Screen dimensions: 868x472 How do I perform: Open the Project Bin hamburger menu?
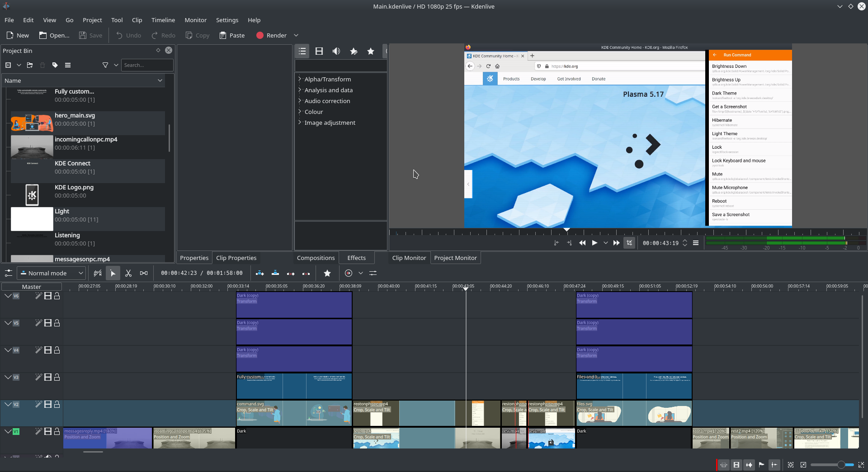[68, 65]
